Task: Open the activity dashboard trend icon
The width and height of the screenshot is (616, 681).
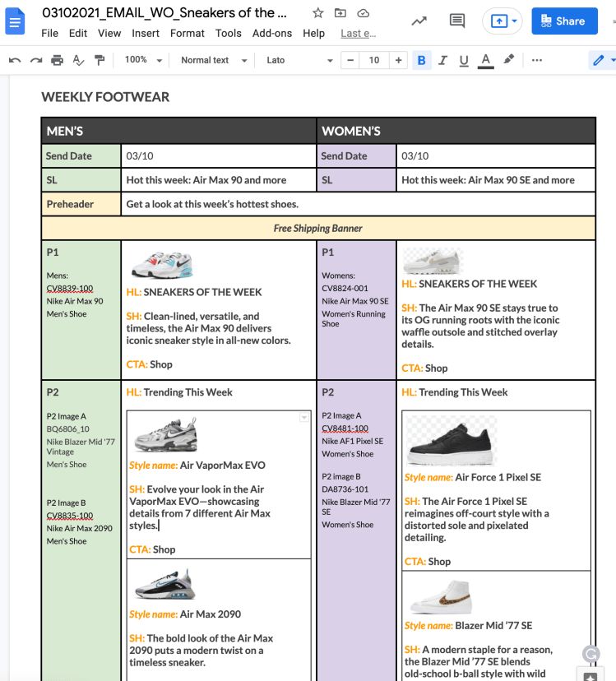Action: tap(419, 21)
